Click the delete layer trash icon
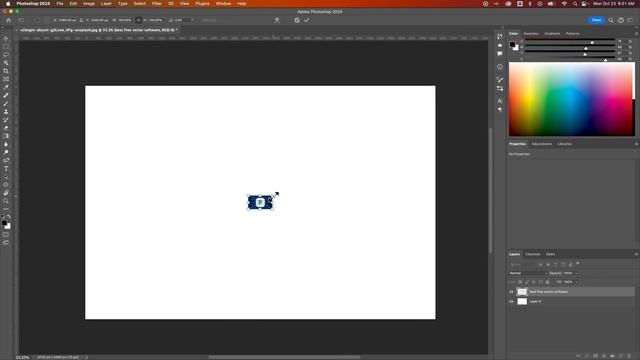Image resolution: width=640 pixels, height=360 pixels. click(x=629, y=356)
